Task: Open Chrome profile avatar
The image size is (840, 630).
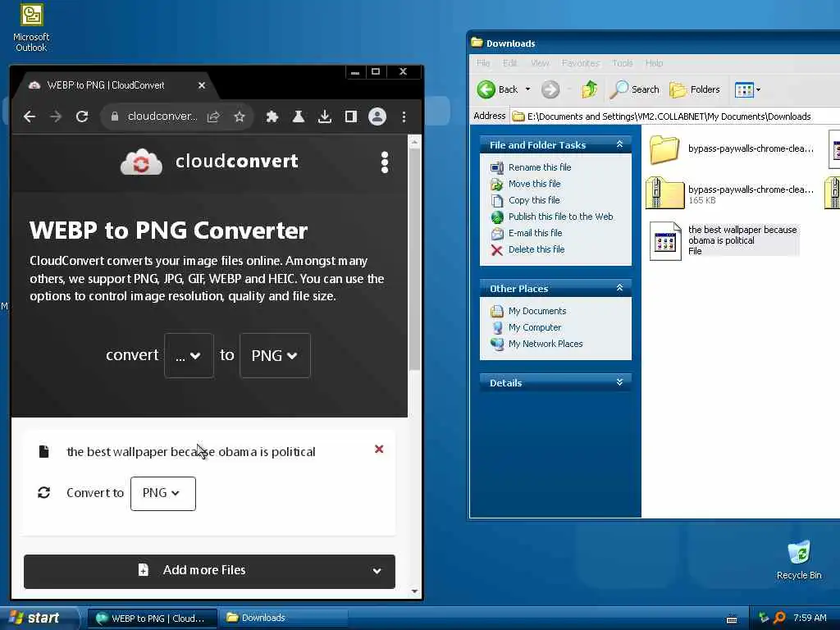Action: click(x=377, y=116)
